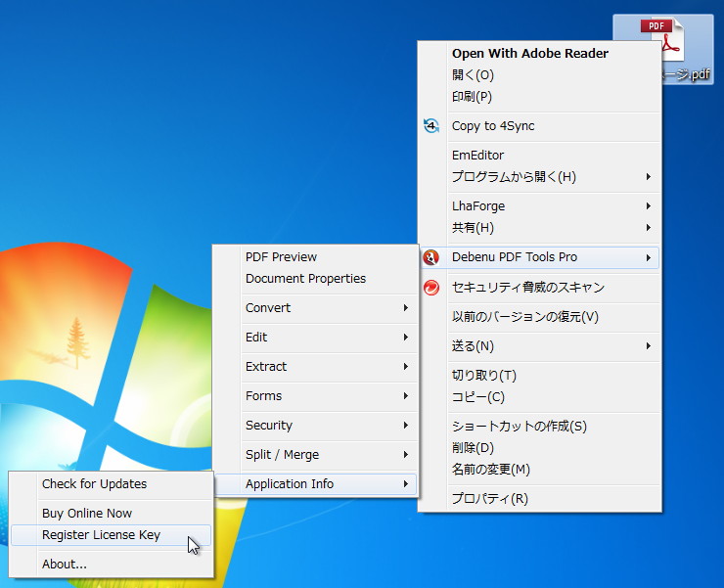Click Check for Updates
The height and width of the screenshot is (588, 724).
[x=111, y=483]
